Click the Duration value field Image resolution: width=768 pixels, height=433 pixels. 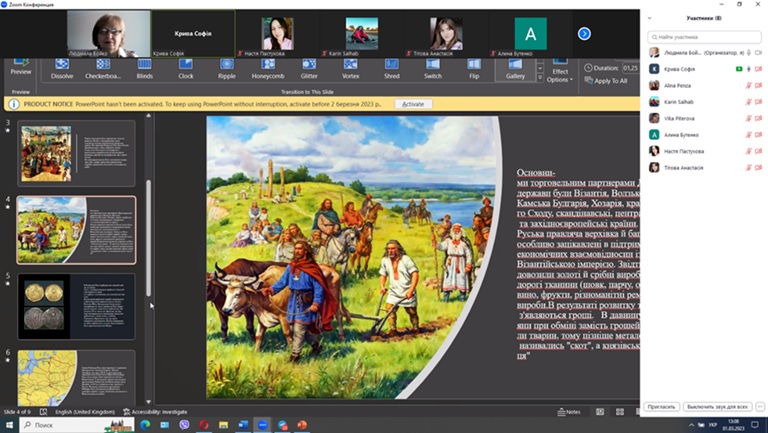click(x=630, y=68)
